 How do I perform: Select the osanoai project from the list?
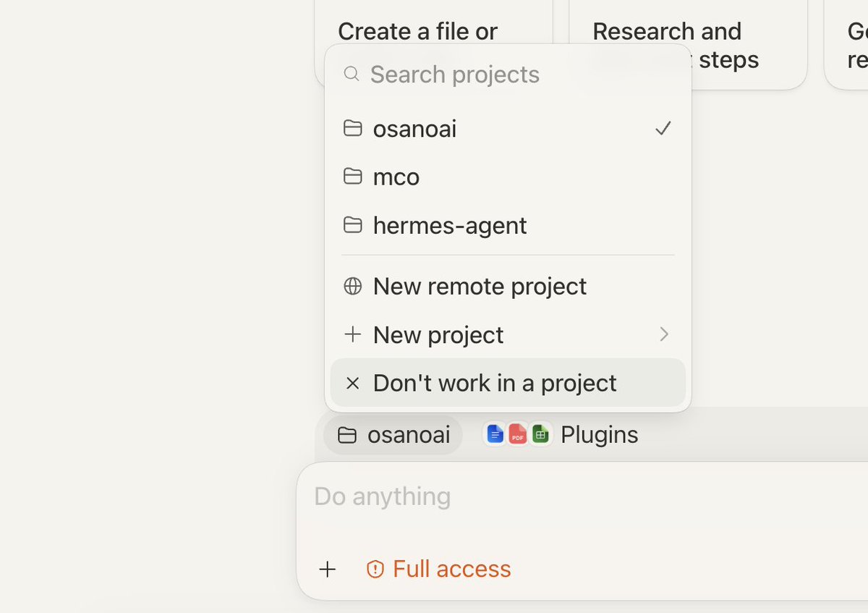508,129
